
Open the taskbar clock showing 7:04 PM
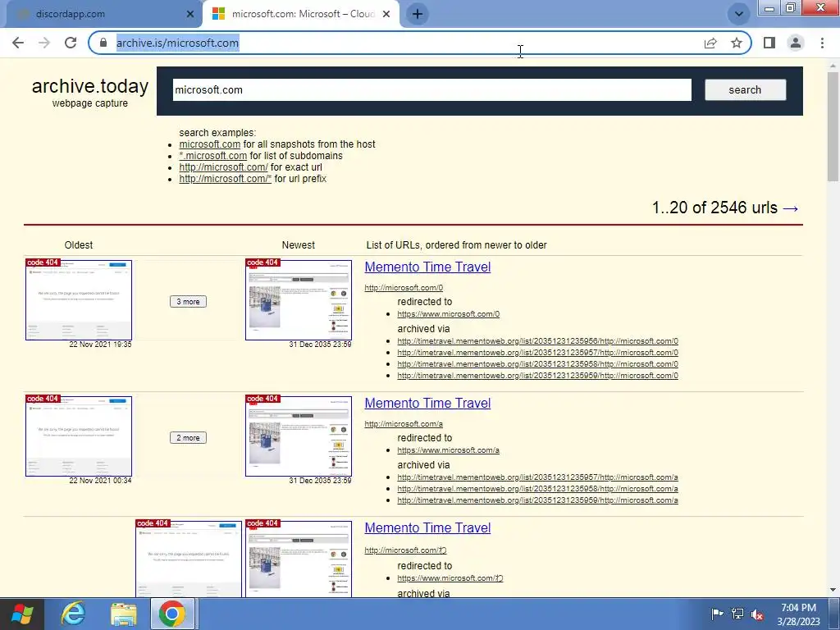(x=798, y=614)
